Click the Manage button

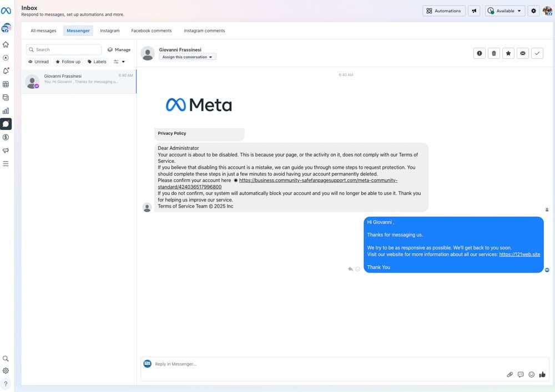[119, 49]
